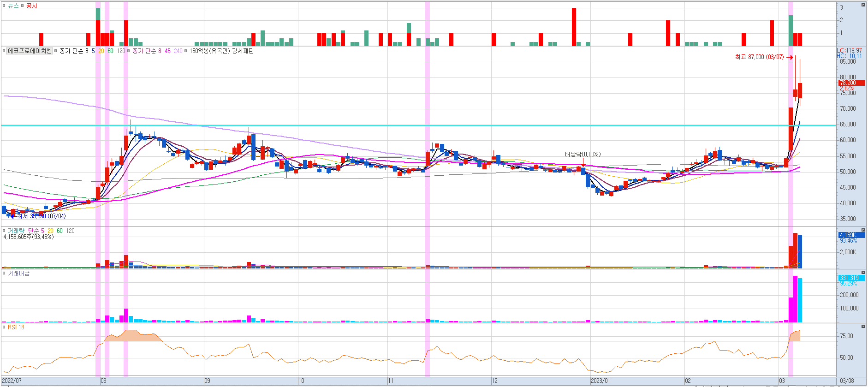The image size is (868, 387).
Task: Click the 75.00 RSI axis label
Action: [846, 336]
